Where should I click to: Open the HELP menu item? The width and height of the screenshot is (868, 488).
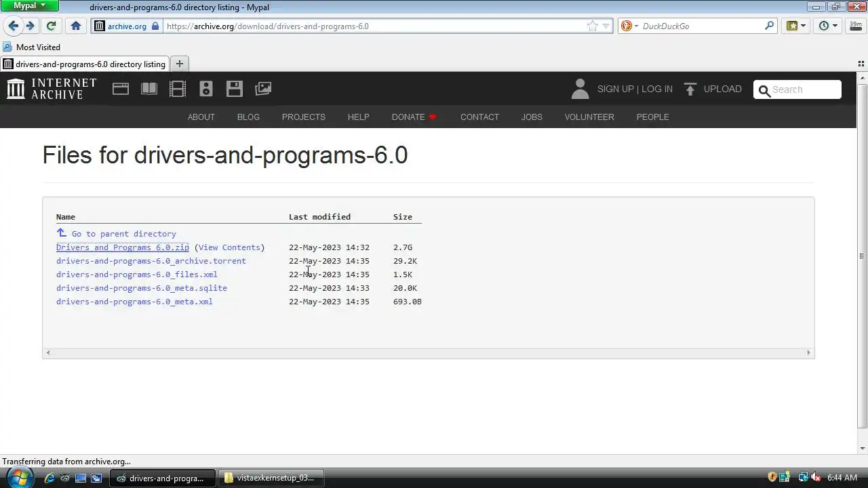click(359, 117)
